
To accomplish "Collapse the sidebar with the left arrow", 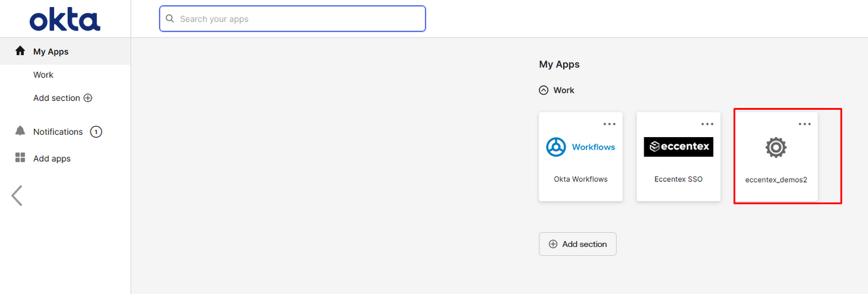I will (x=17, y=195).
